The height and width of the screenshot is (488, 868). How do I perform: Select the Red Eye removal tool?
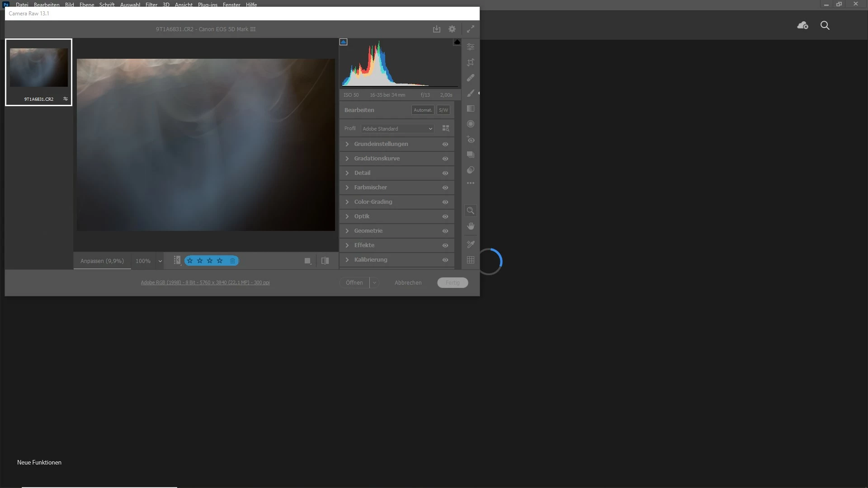(x=471, y=140)
